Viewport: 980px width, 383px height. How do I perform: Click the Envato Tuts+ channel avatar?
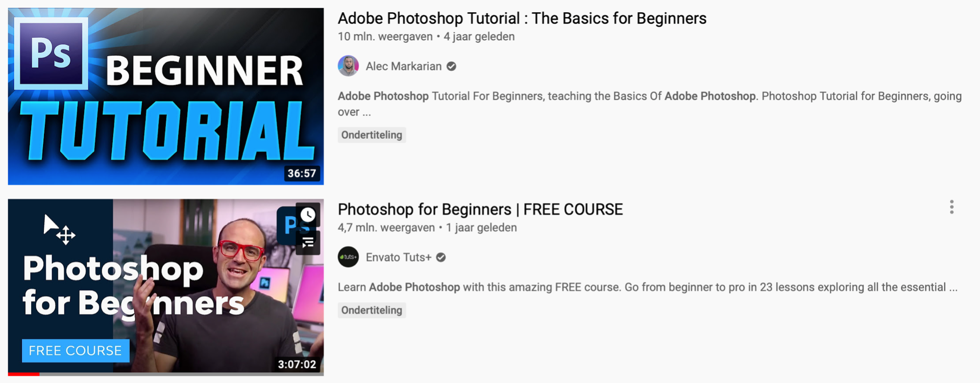348,257
